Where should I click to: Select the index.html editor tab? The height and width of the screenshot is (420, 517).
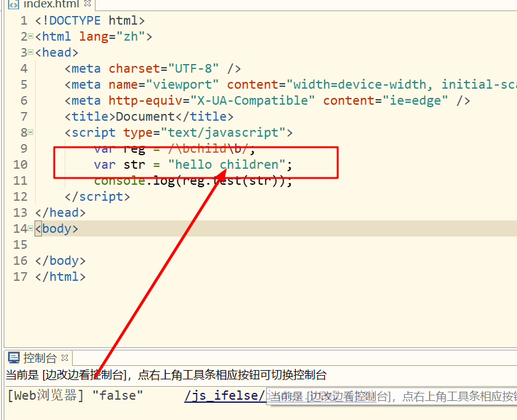51,4
